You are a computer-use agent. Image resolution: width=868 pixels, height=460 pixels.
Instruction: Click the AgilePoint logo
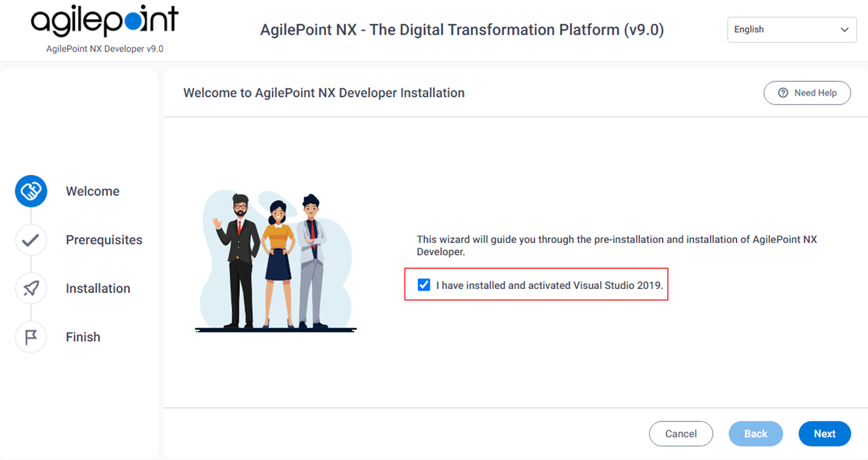tap(104, 21)
